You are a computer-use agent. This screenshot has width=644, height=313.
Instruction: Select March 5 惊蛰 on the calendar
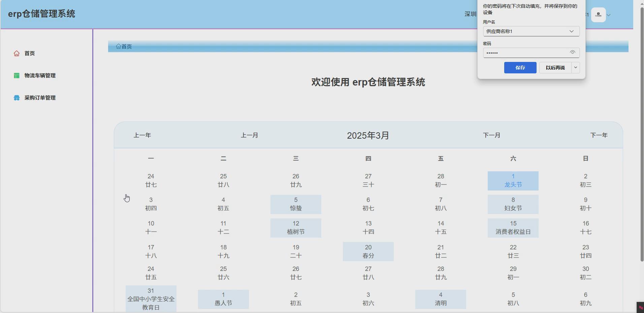click(x=296, y=204)
